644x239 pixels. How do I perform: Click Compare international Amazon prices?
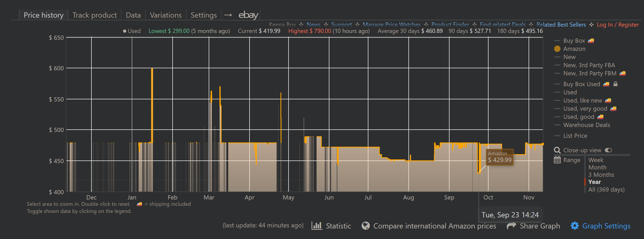(435, 226)
